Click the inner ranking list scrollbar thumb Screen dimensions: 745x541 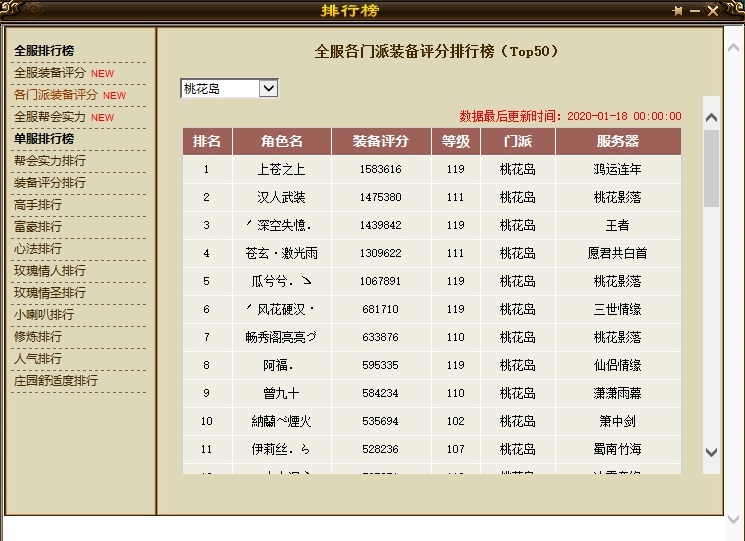[711, 169]
